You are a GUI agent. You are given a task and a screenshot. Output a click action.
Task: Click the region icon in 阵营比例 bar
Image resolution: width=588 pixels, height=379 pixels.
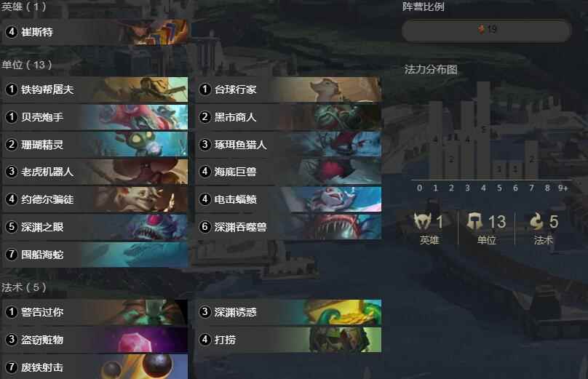(482, 29)
